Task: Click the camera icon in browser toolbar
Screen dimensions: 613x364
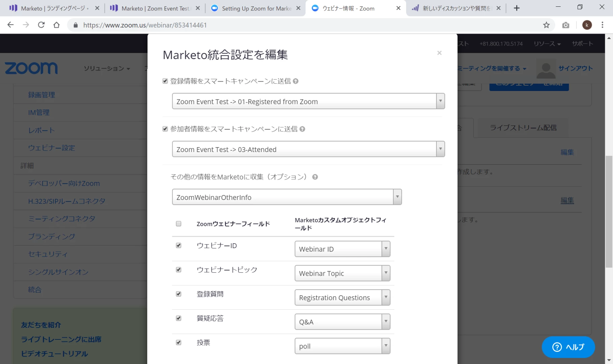Action: tap(565, 25)
